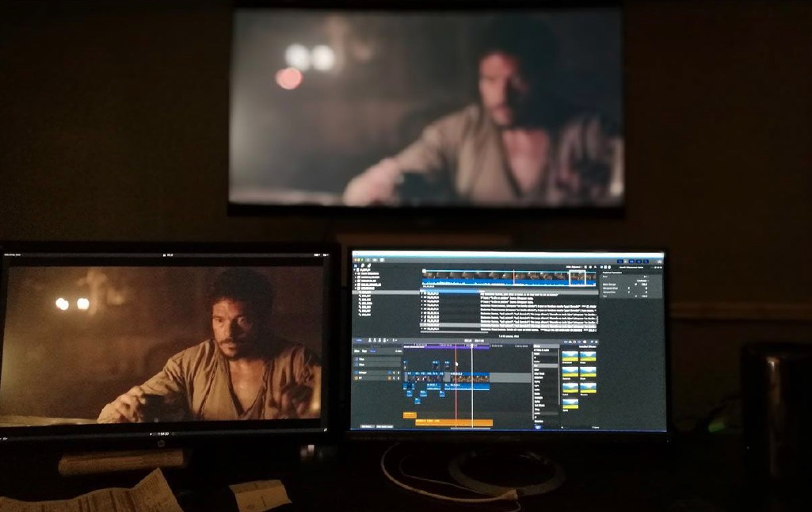Open the libraries sidebar icon in the editor
812x512 pixels.
[356, 266]
